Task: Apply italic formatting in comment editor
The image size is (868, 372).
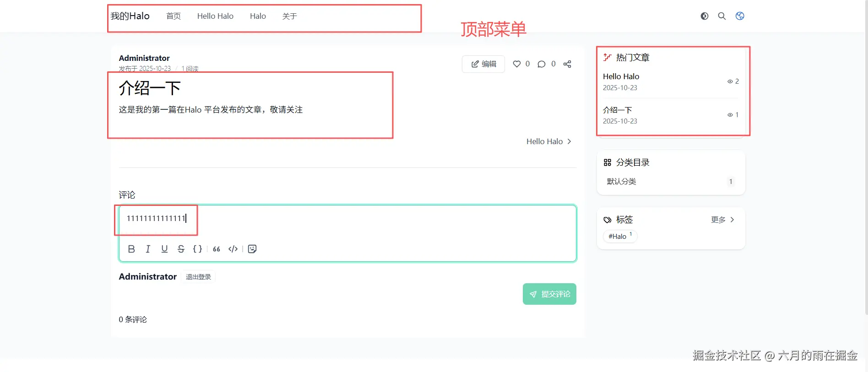Action: [x=148, y=249]
